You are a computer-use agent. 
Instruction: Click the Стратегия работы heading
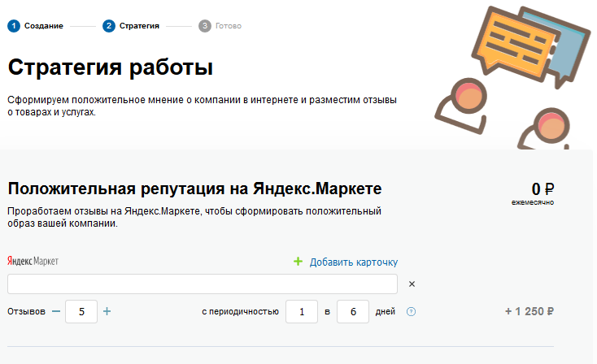(x=111, y=67)
